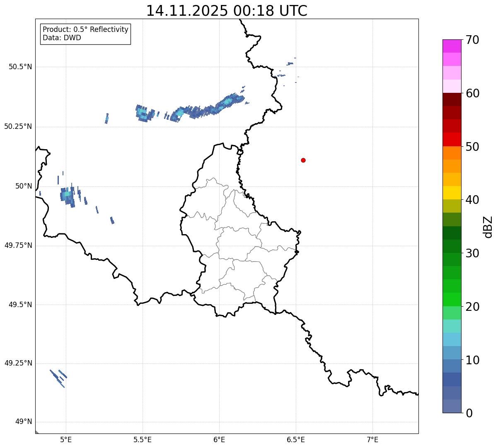Click the magenta top colorbar segment

[x=452, y=46]
